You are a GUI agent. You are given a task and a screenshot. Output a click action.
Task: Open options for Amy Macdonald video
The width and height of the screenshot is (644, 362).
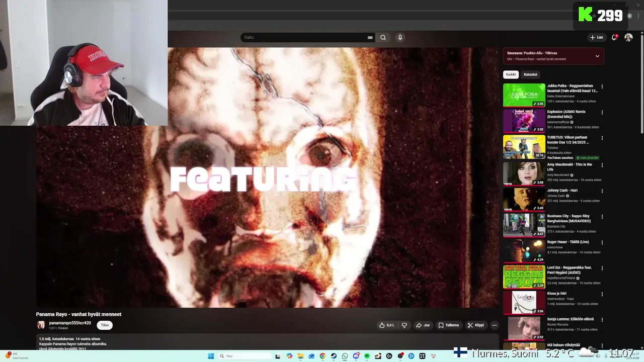coord(602,165)
